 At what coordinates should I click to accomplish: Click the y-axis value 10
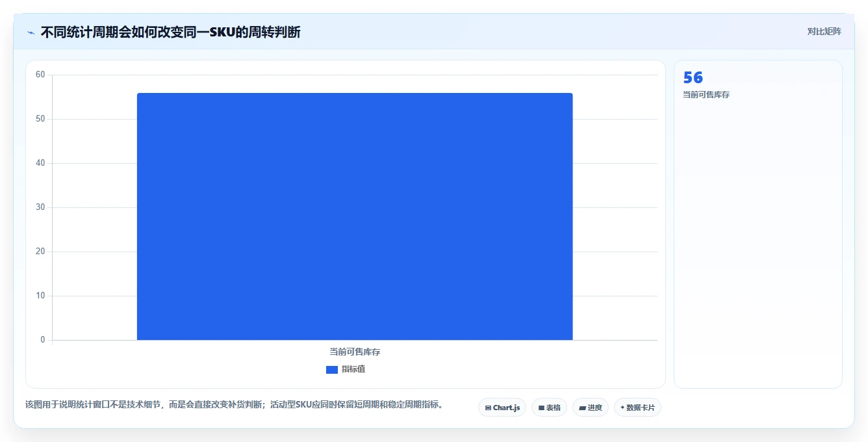40,296
